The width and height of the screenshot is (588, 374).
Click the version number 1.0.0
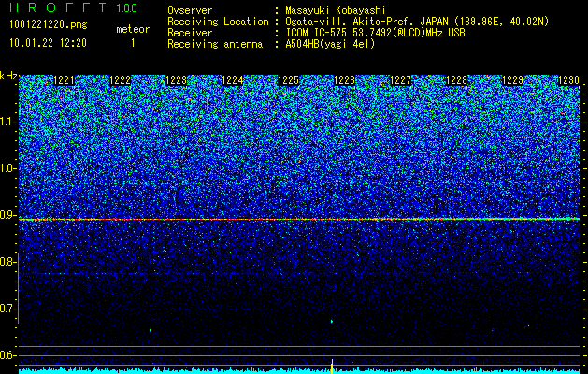pyautogui.click(x=127, y=8)
